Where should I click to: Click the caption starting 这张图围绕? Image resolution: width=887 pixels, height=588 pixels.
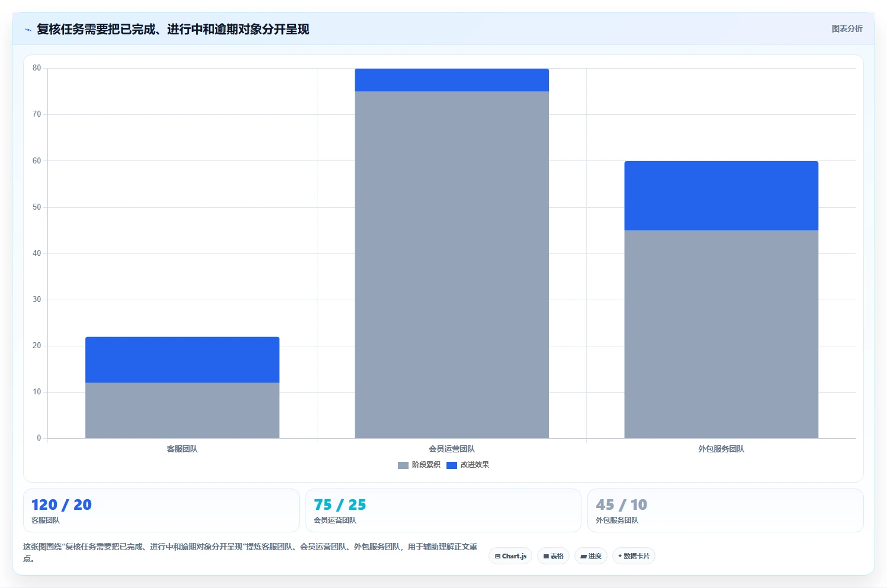pyautogui.click(x=250, y=552)
